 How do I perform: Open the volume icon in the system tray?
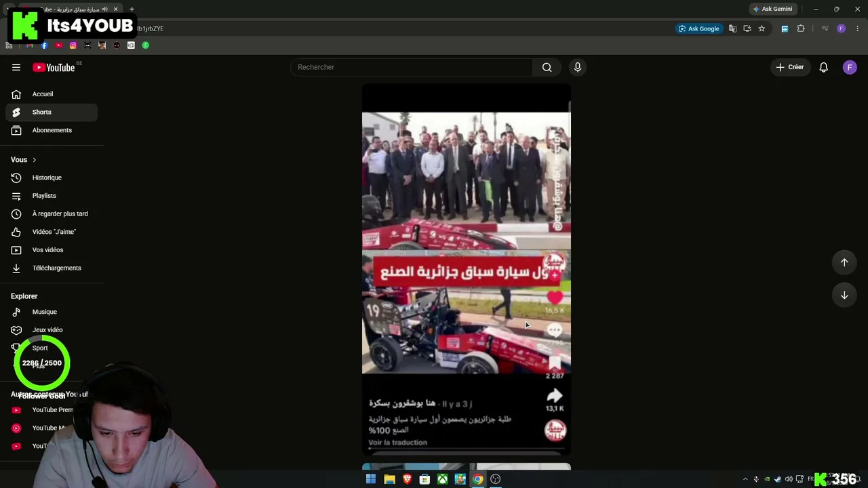tap(789, 479)
